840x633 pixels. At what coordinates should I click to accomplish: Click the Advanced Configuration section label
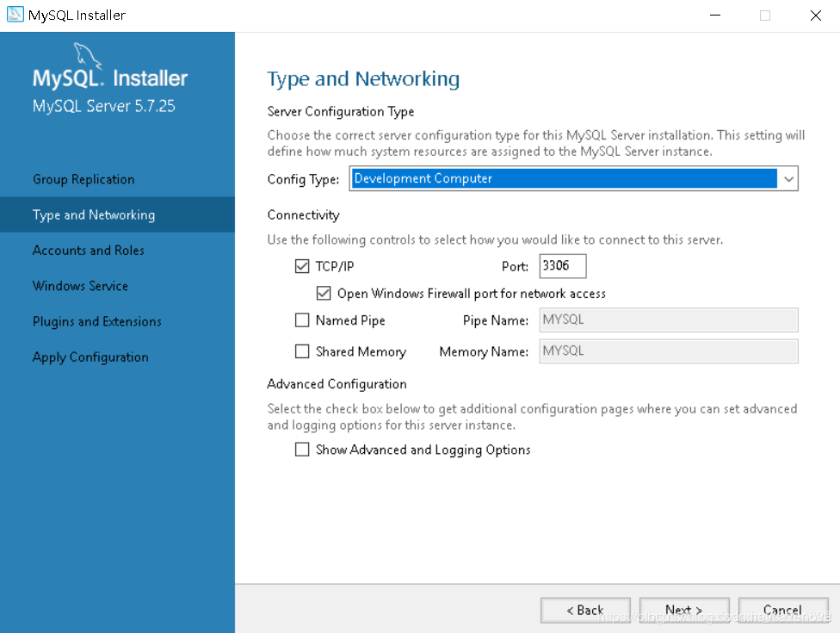point(337,384)
